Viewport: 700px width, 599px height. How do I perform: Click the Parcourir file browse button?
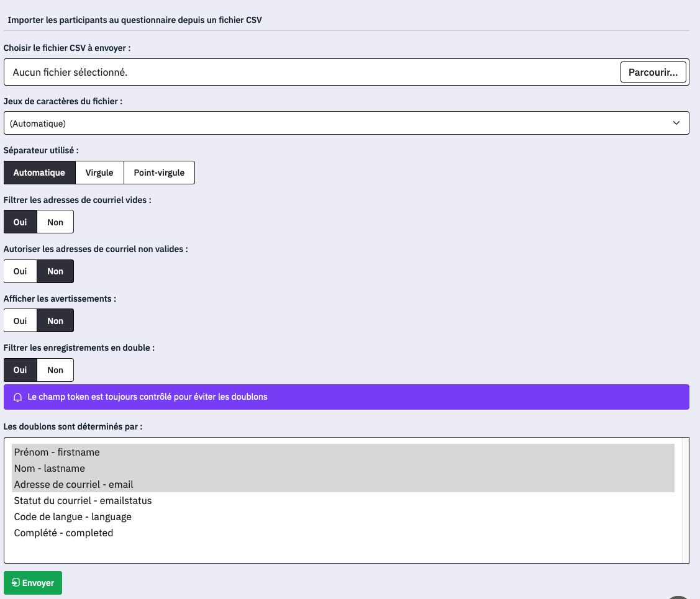(653, 72)
